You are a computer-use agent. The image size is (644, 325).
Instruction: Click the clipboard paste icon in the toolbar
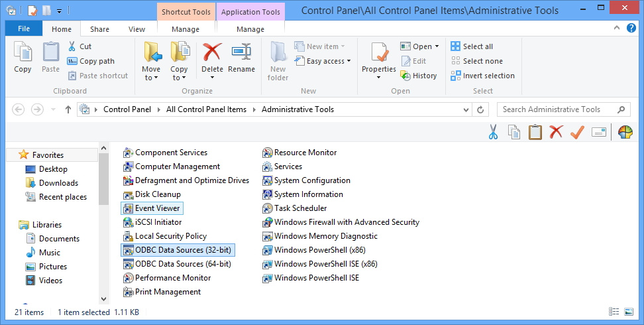(535, 132)
